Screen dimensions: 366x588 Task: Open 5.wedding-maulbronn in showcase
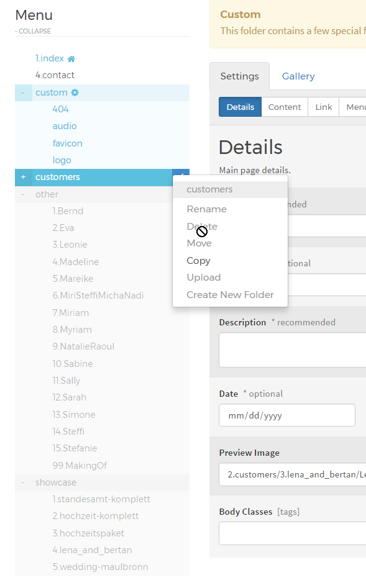point(100,567)
